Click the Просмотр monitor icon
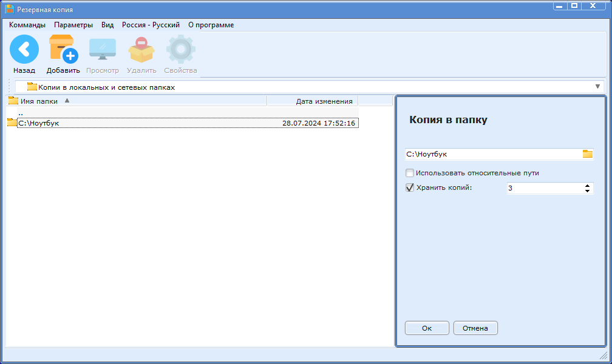This screenshot has height=364, width=612. (x=102, y=49)
